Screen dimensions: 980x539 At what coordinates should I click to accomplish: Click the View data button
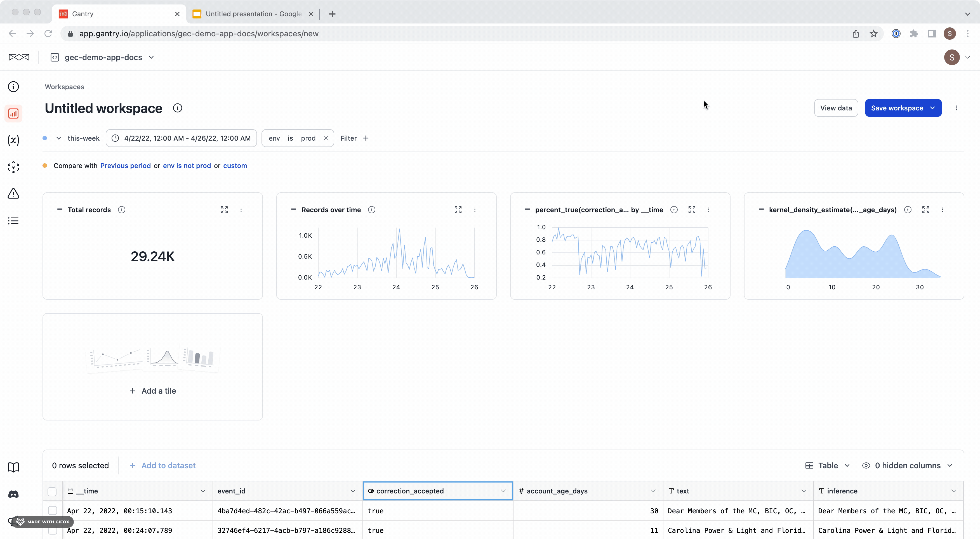[x=836, y=108]
